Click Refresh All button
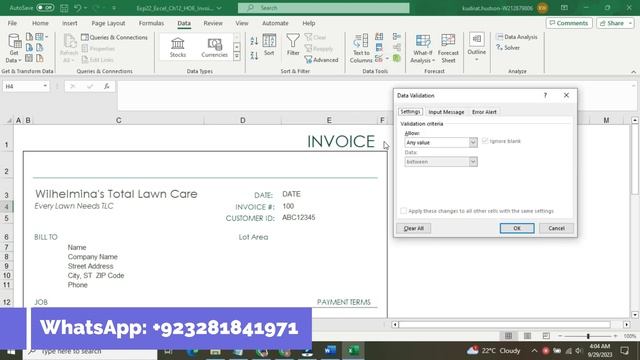This screenshot has width=640, height=360. [x=69, y=48]
